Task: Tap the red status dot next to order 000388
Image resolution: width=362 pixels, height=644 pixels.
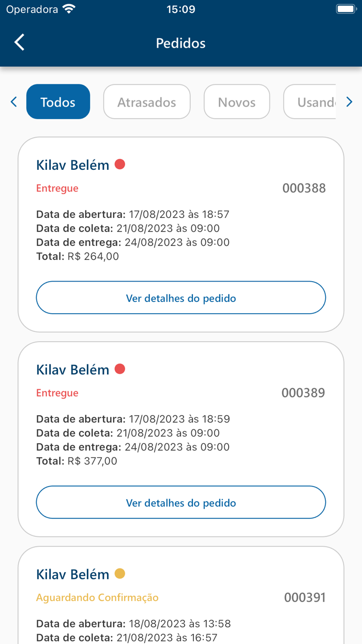Action: [120, 164]
